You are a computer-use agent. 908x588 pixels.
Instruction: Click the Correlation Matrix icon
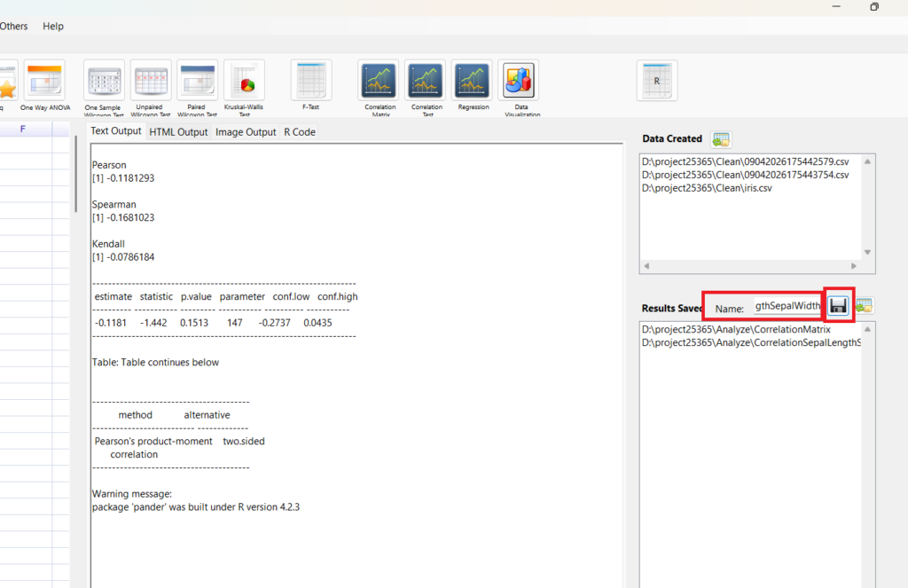click(x=379, y=82)
